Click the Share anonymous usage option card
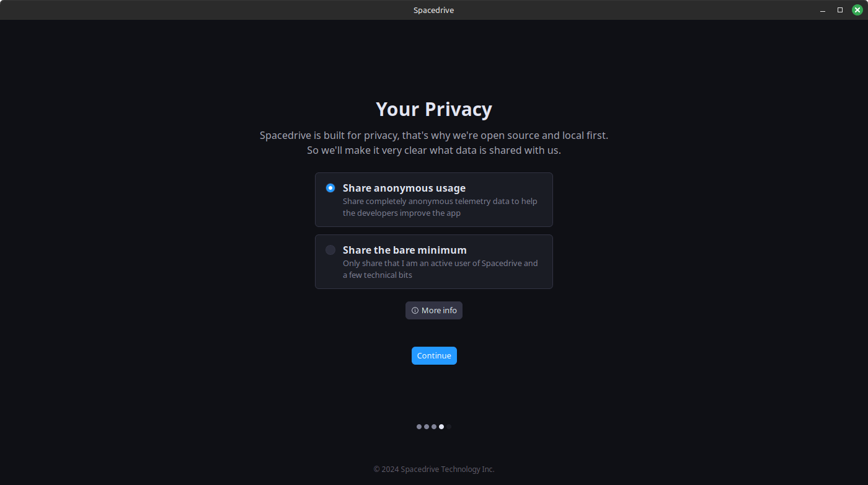Viewport: 868px width, 485px height. [x=433, y=200]
